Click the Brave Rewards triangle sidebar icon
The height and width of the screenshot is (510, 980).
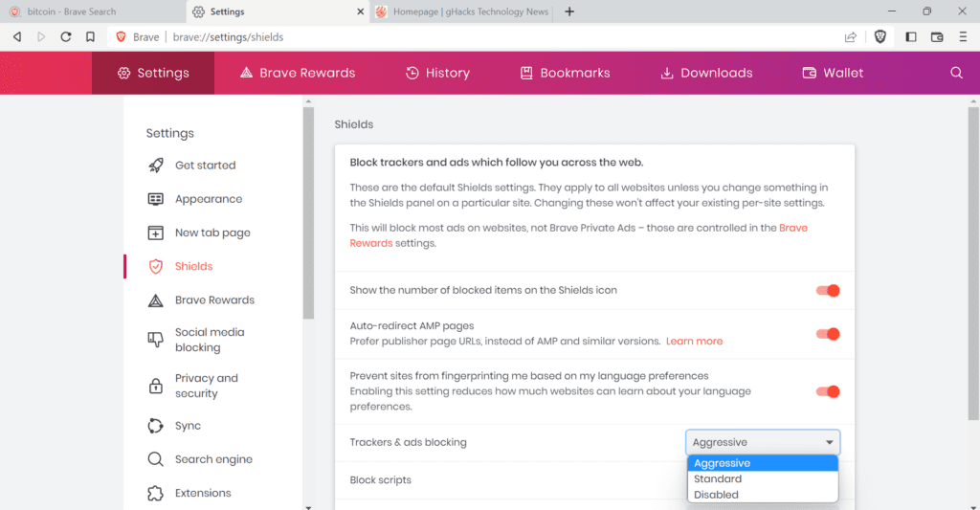[156, 300]
